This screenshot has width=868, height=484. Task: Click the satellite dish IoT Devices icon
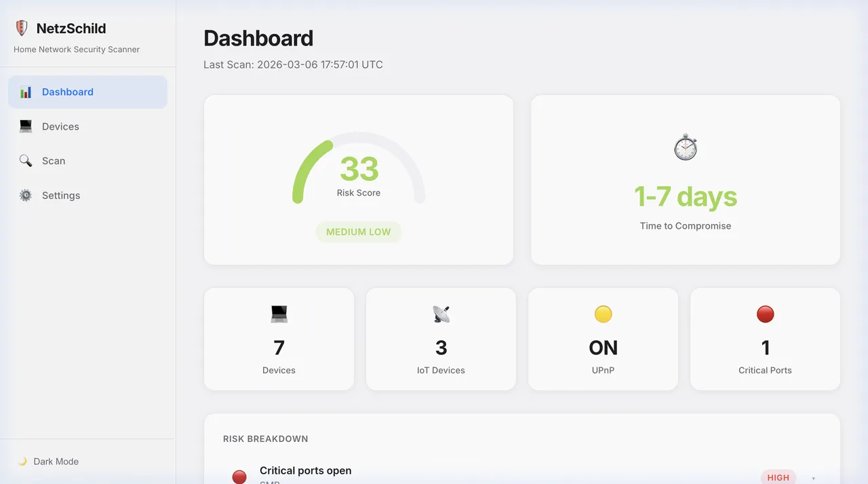click(x=441, y=314)
